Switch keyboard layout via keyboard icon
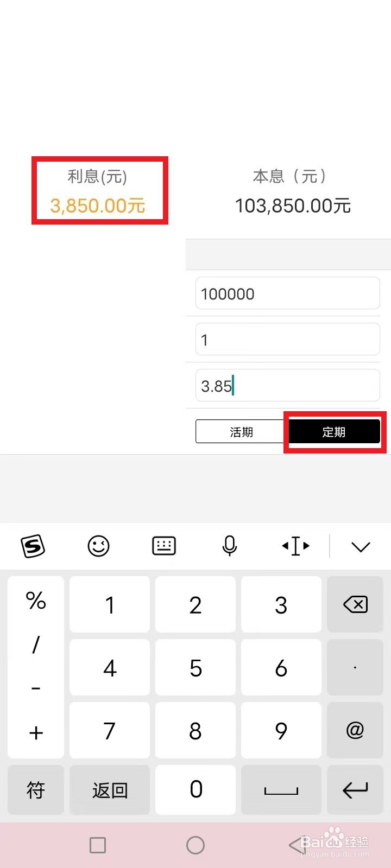The height and width of the screenshot is (868, 391). (163, 546)
